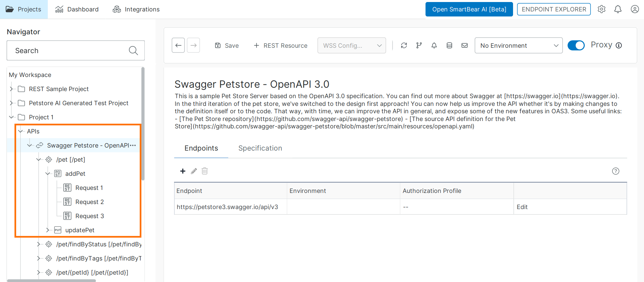Open the Integrations tab
The width and height of the screenshot is (644, 282).
pos(136,9)
